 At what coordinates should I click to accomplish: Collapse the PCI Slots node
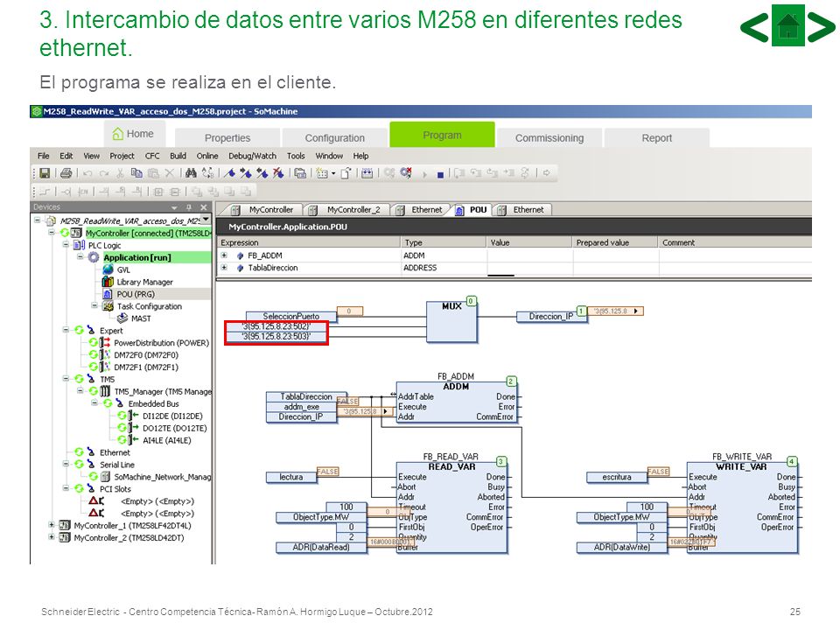(66, 488)
